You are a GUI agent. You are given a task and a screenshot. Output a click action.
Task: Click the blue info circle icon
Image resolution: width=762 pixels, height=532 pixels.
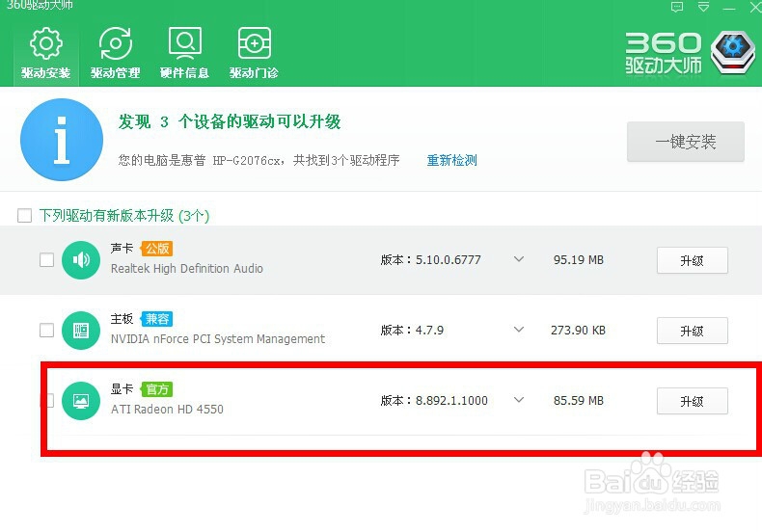click(x=62, y=140)
